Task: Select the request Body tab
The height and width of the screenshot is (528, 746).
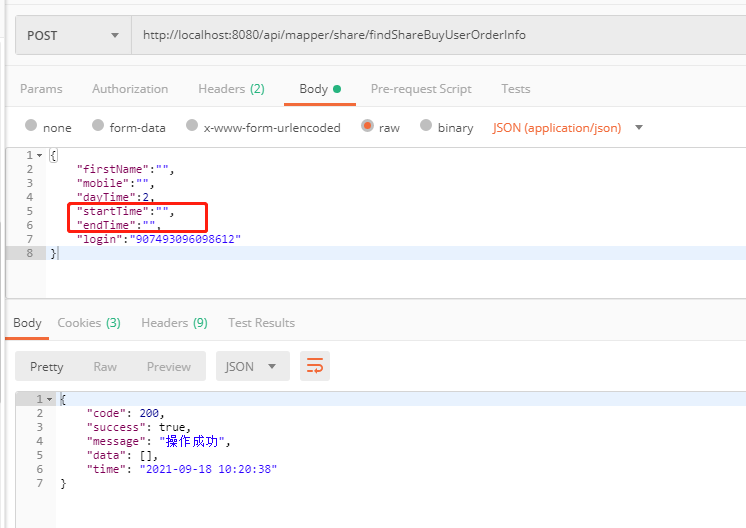Action: (x=320, y=89)
